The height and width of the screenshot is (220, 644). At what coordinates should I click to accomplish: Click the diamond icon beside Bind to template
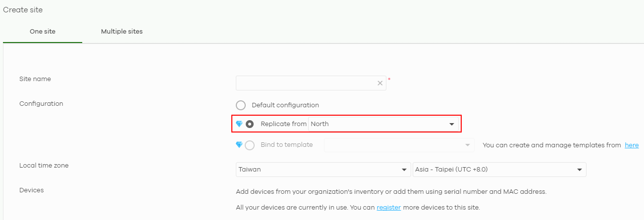[239, 145]
